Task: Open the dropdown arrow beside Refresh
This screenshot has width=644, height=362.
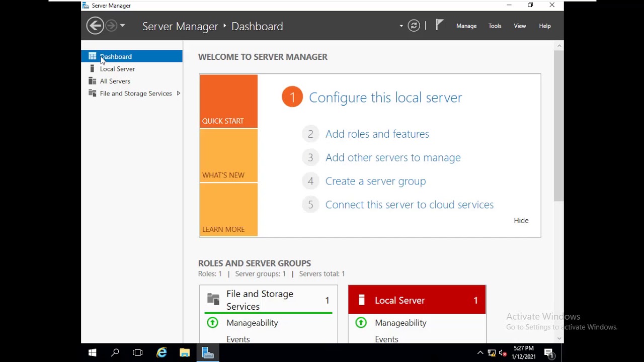Action: (401, 26)
